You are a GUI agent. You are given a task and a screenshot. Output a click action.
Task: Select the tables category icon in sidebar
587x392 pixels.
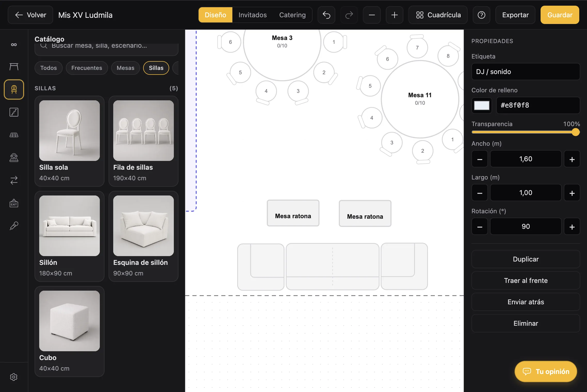coord(14,67)
